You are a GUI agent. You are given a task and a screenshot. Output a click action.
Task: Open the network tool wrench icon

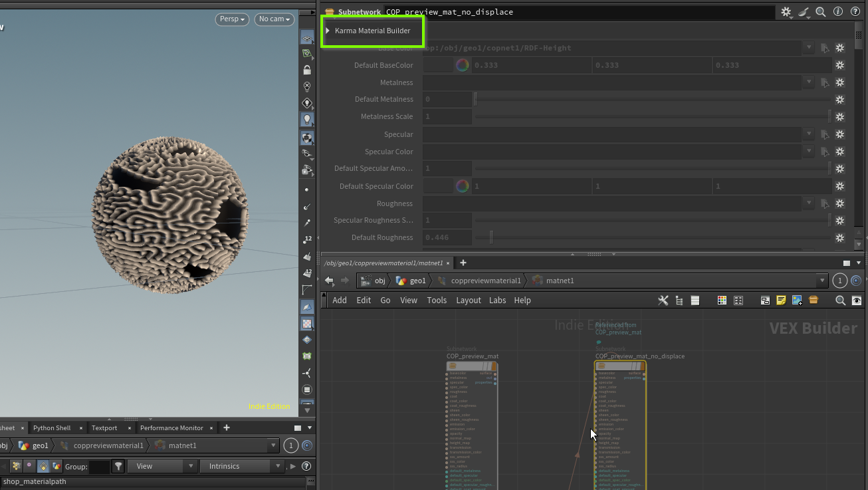tap(663, 301)
